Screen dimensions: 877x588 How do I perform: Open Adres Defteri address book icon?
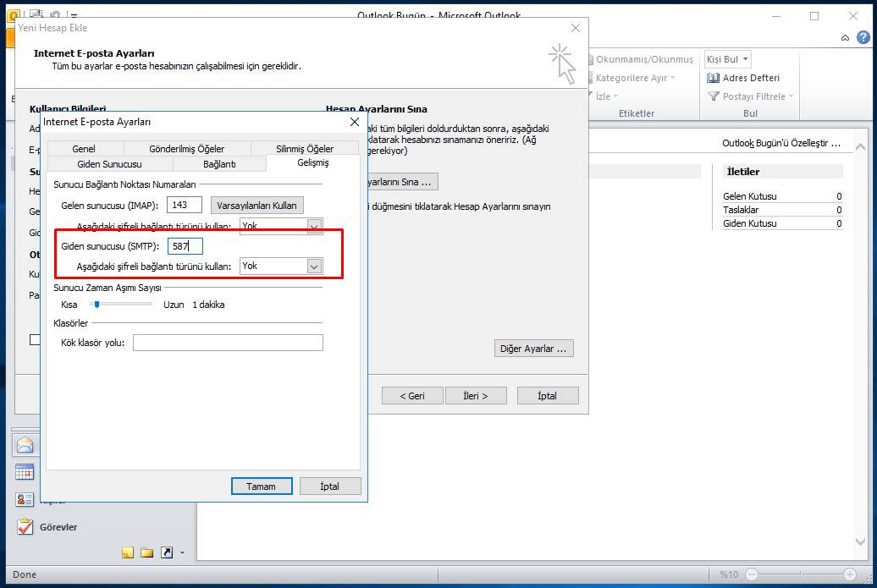pyautogui.click(x=713, y=78)
